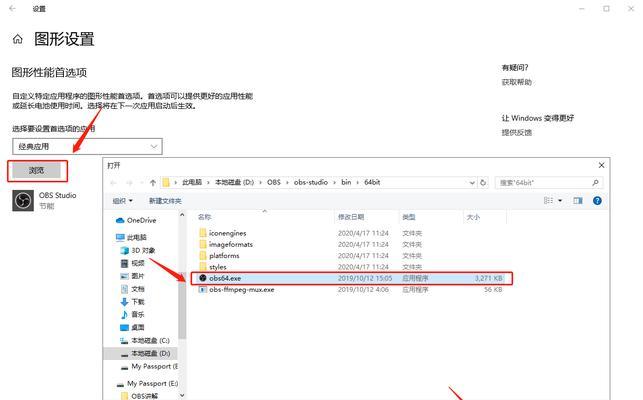Select 本地磁盘 (C:) drive
Viewport: 643px width, 400px height.
click(145, 341)
